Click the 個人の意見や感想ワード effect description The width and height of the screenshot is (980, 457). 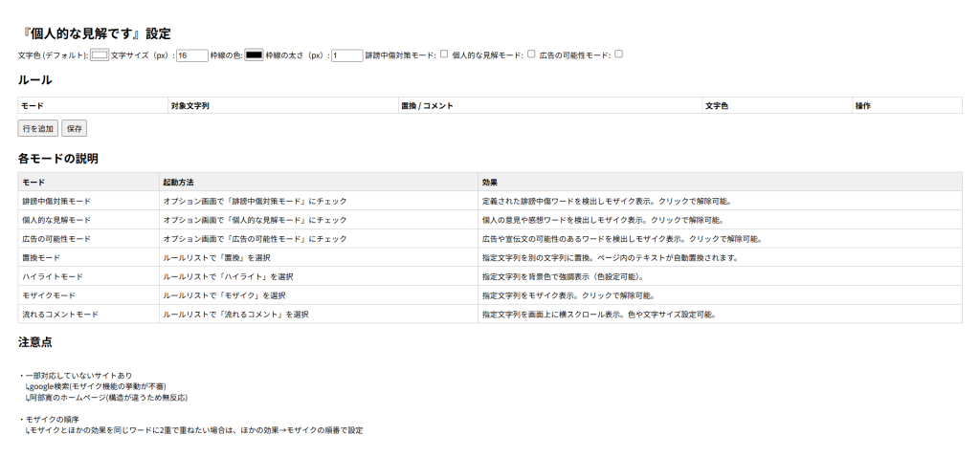tap(720, 220)
